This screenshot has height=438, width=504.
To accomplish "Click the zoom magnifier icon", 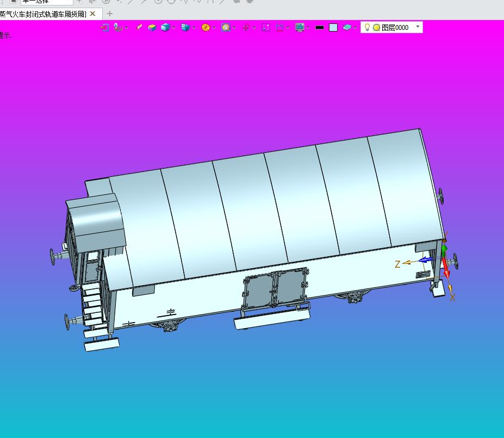I will click(x=226, y=28).
